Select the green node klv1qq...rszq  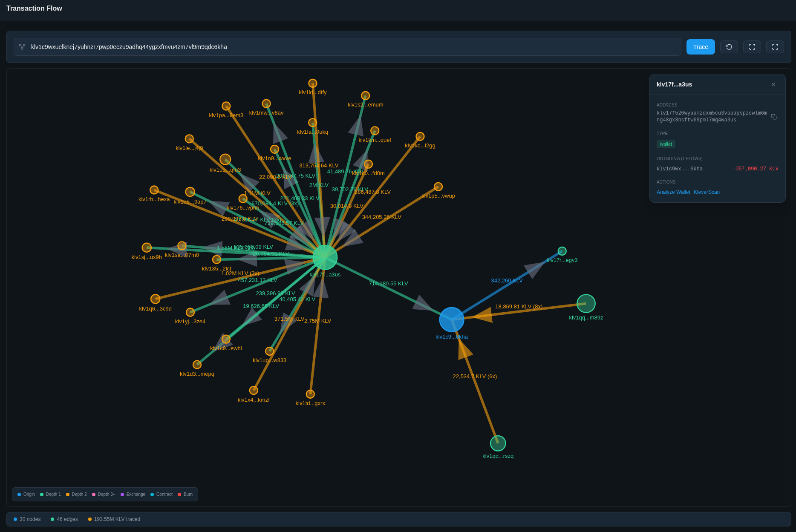pos(498,443)
